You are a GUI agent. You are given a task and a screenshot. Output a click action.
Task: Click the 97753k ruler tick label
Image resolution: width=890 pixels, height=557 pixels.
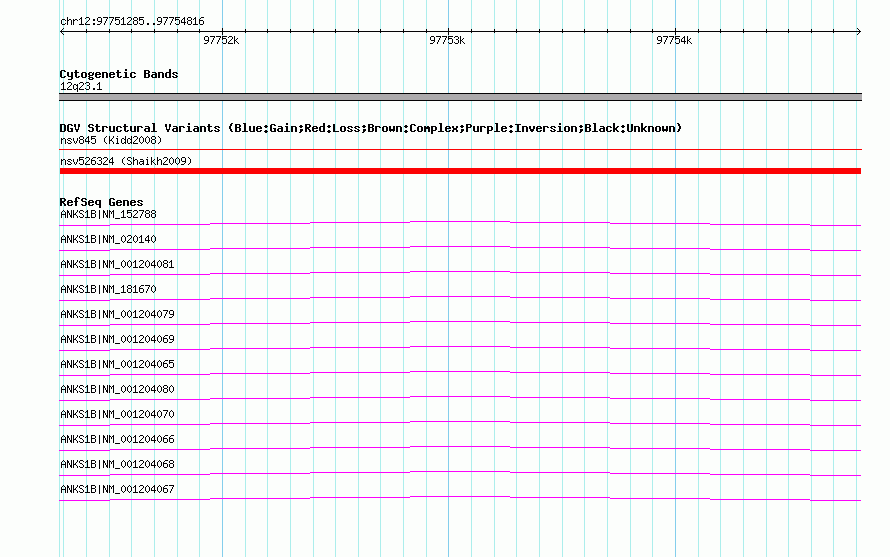pos(447,40)
